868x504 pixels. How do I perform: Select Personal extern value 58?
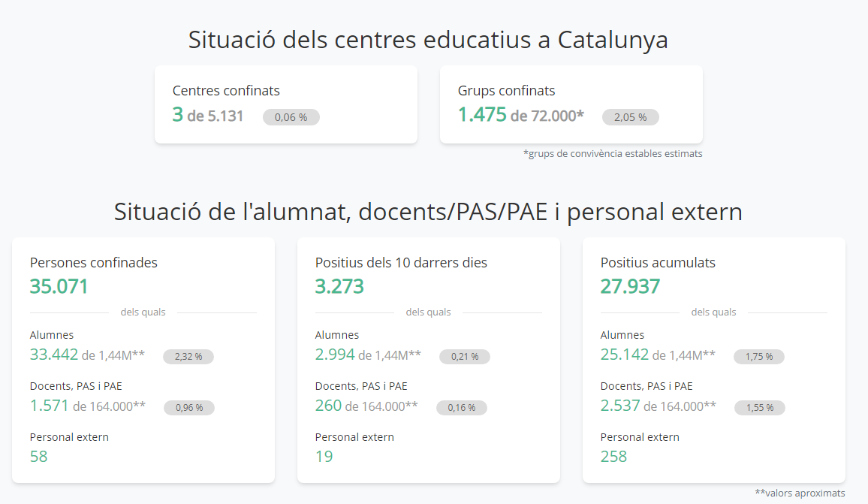(x=39, y=457)
